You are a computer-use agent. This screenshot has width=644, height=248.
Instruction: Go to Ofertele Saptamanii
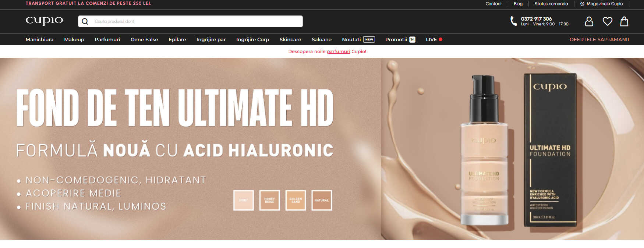click(x=599, y=40)
